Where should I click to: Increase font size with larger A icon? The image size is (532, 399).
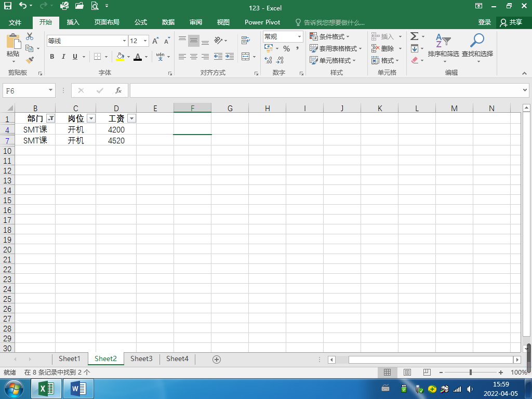tap(155, 41)
